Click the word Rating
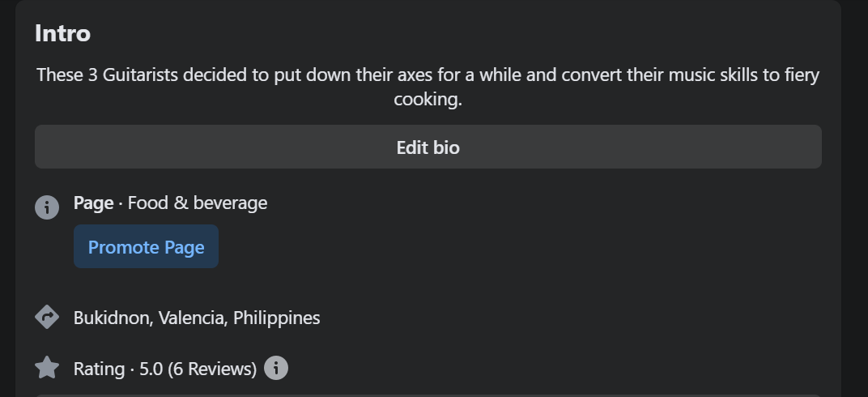 (99, 369)
